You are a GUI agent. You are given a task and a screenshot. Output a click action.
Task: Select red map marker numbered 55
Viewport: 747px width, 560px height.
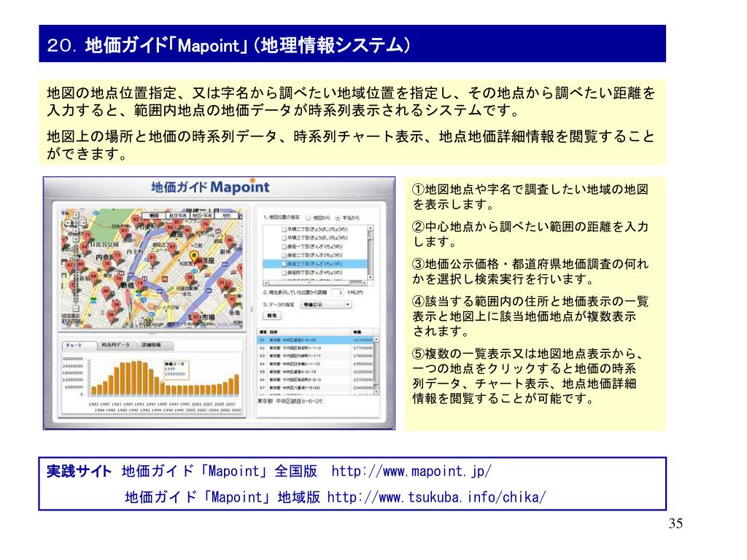[x=231, y=300]
